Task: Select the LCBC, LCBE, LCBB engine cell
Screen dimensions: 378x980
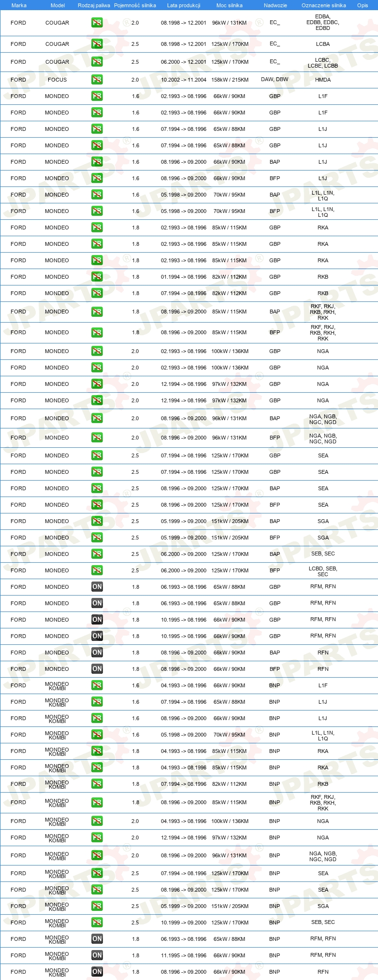Action: [323, 63]
